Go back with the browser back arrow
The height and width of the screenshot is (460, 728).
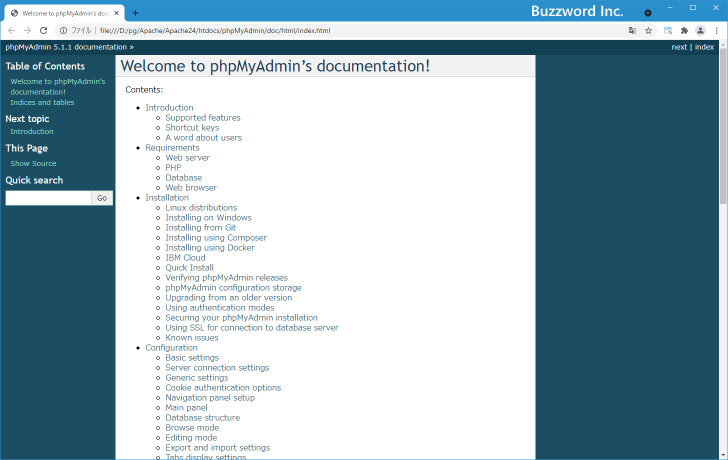(12, 31)
